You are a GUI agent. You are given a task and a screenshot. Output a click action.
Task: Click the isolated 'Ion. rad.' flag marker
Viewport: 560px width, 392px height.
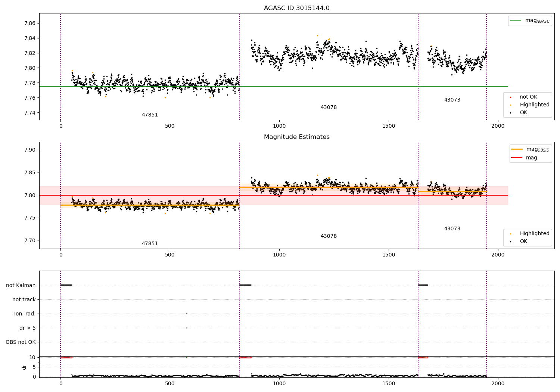tap(187, 314)
